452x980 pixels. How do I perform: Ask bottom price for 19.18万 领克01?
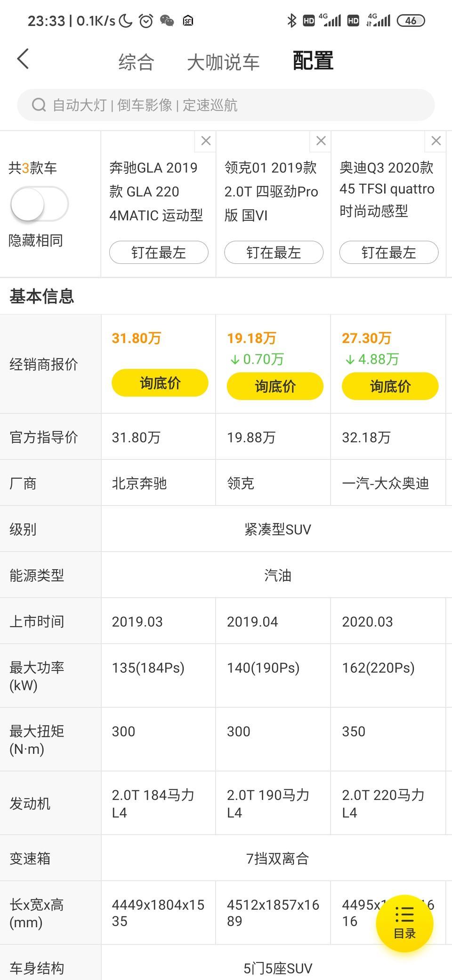coord(275,386)
